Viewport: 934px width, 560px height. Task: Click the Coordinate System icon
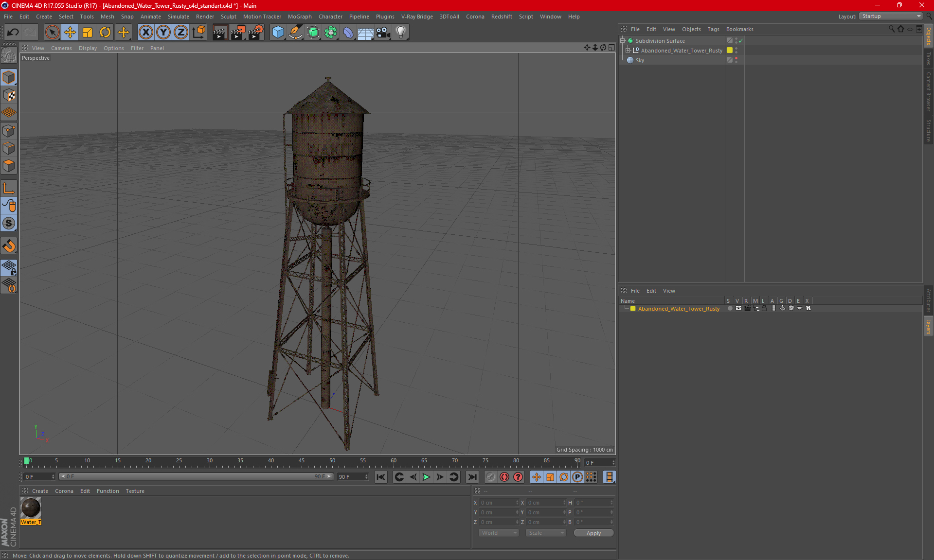pyautogui.click(x=198, y=33)
